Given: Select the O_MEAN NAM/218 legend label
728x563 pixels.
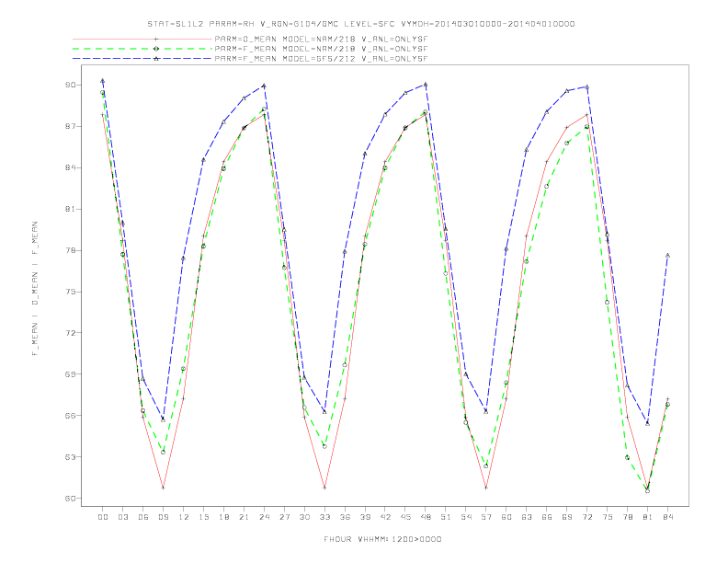Looking at the screenshot, I should tap(321, 39).
